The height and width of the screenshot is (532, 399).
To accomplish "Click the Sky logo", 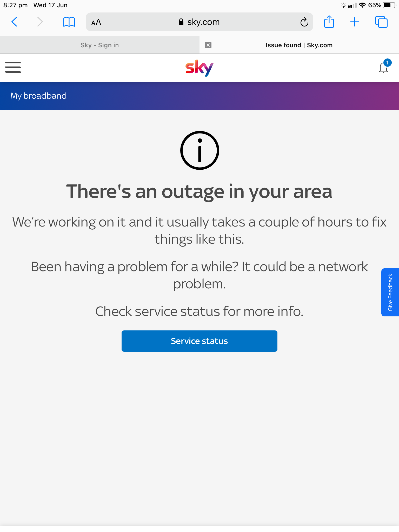I will point(199,68).
